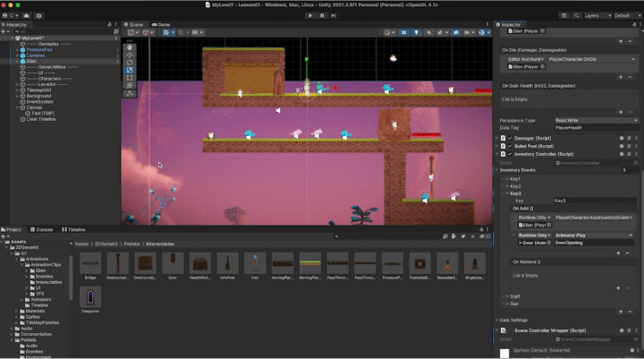The image size is (644, 359).
Task: Switch to the Console tab
Action: click(44, 229)
